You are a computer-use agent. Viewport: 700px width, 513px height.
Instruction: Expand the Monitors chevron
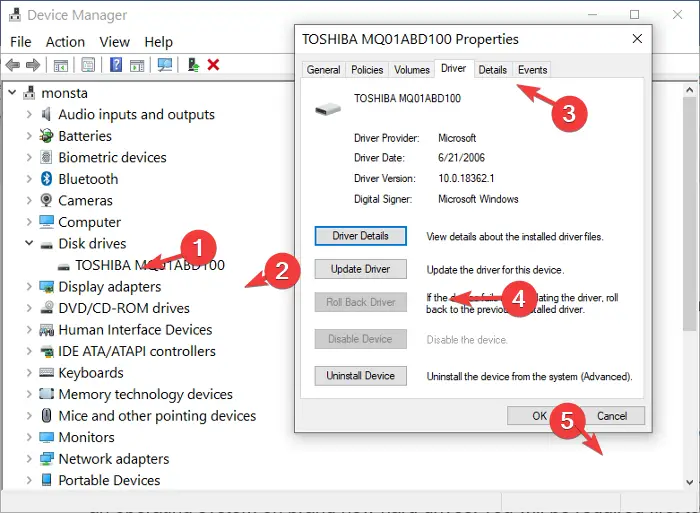pyautogui.click(x=29, y=437)
